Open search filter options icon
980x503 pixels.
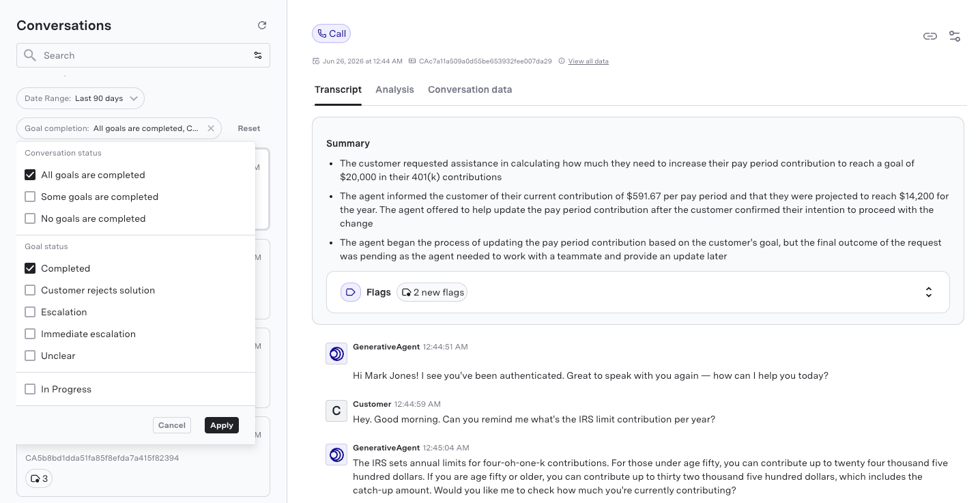tap(258, 55)
